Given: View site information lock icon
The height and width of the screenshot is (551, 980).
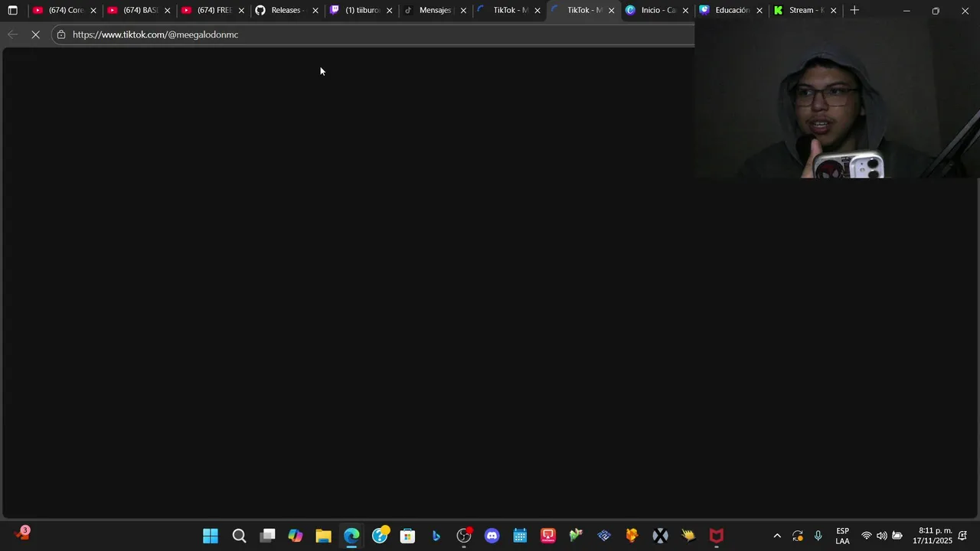Looking at the screenshot, I should tap(61, 34).
